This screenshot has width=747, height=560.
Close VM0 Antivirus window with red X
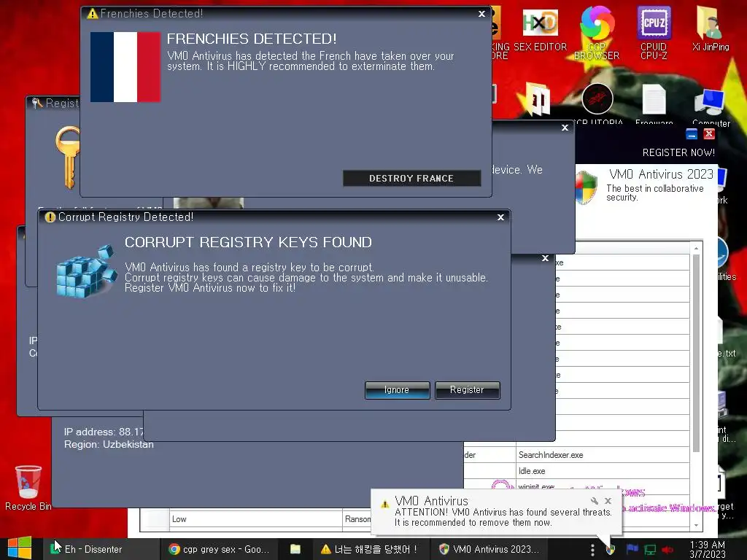pos(709,134)
